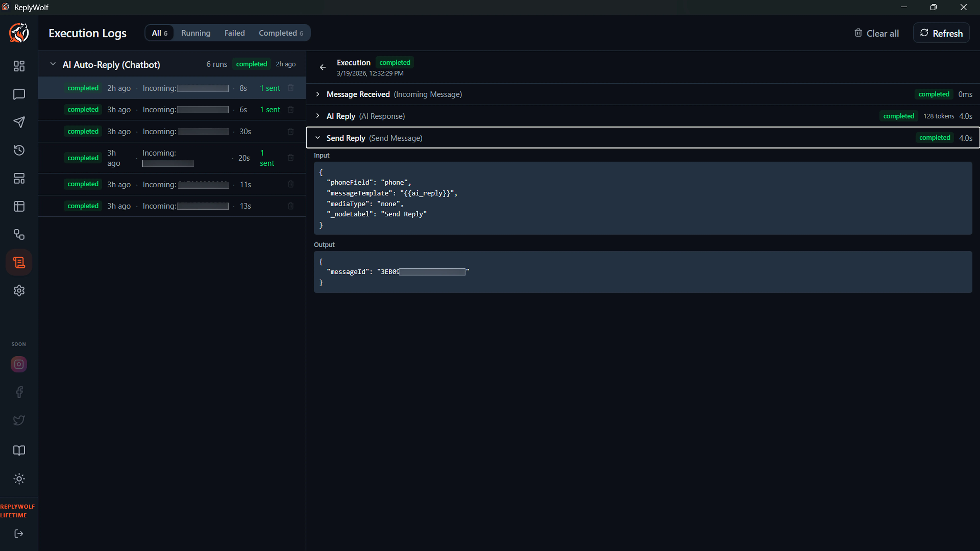Toggle the sun theme icon
The image size is (980, 551).
pyautogui.click(x=19, y=479)
